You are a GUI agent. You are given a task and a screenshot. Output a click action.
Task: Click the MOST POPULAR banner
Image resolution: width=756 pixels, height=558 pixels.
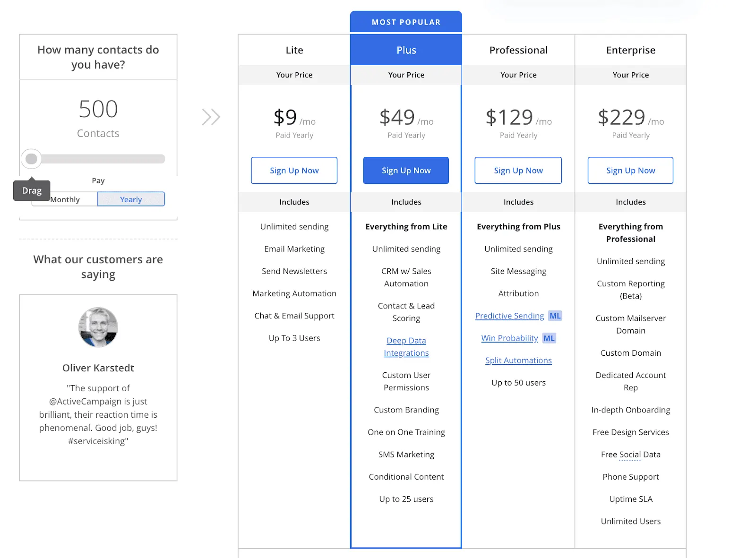(x=406, y=22)
